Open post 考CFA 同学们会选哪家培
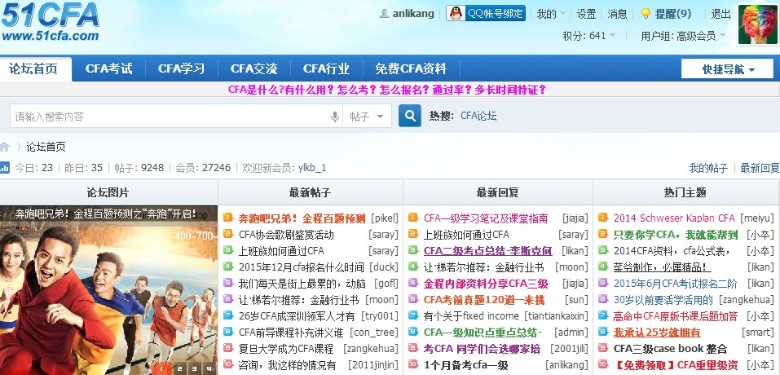Screen dimensions: 780x375 click(482, 348)
